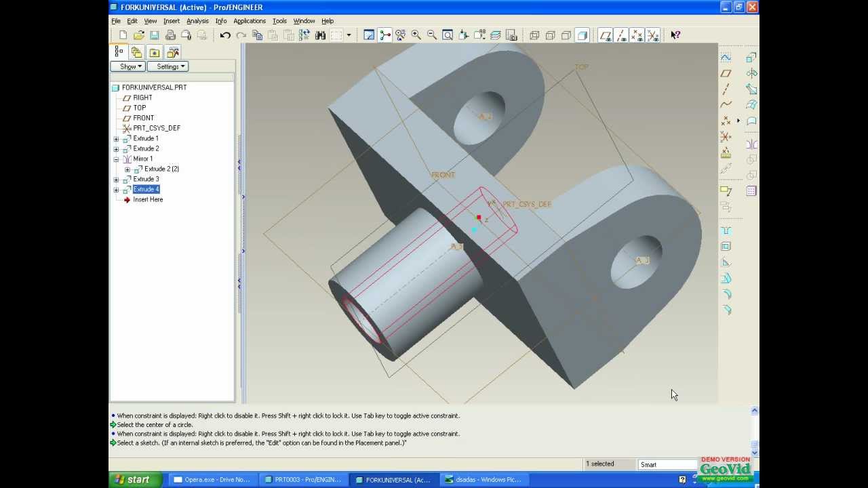The image size is (868, 488).
Task: Select the Datum Axis tool
Action: coord(726,89)
